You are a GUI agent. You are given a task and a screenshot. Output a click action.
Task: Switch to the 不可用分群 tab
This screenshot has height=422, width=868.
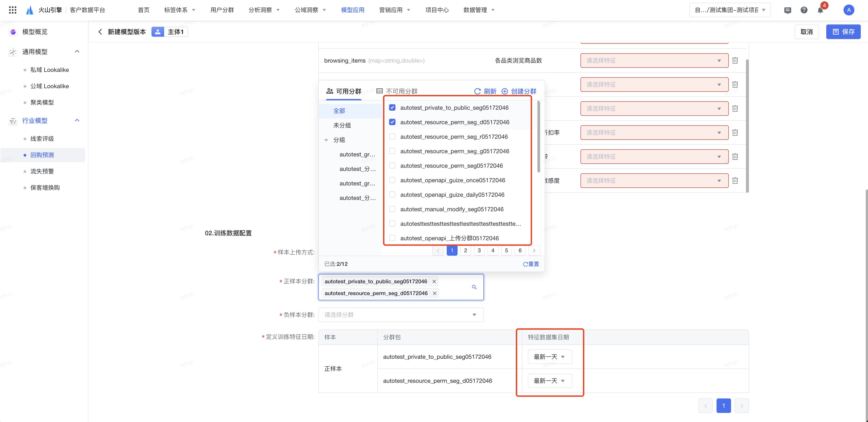[397, 91]
